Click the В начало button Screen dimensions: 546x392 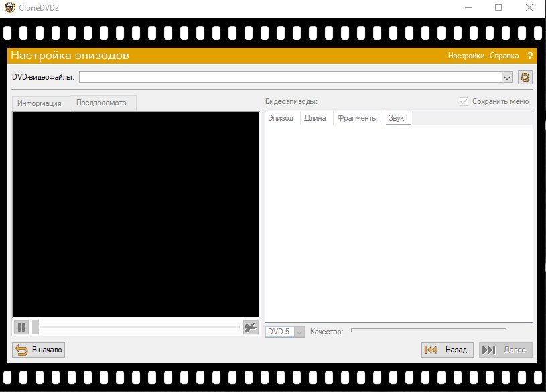[x=39, y=350]
